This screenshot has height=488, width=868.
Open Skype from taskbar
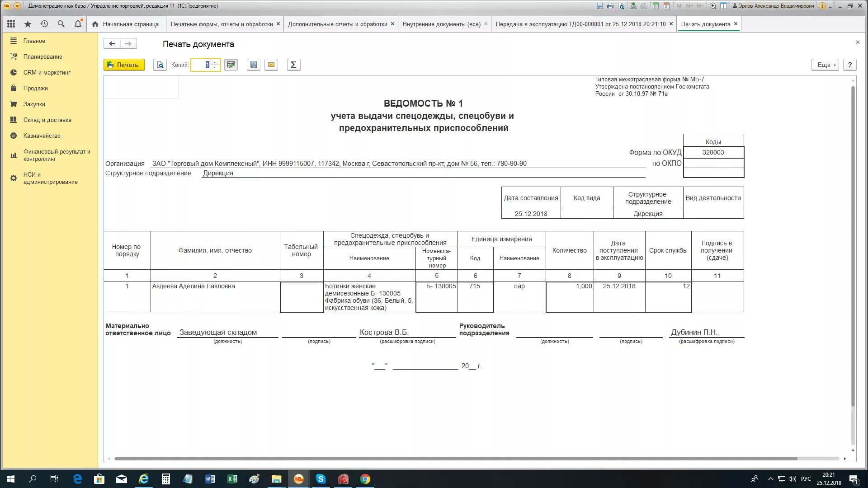coord(321,479)
